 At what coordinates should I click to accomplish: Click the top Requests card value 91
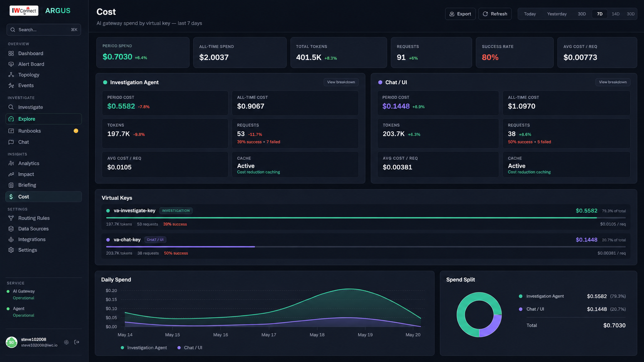pyautogui.click(x=401, y=57)
